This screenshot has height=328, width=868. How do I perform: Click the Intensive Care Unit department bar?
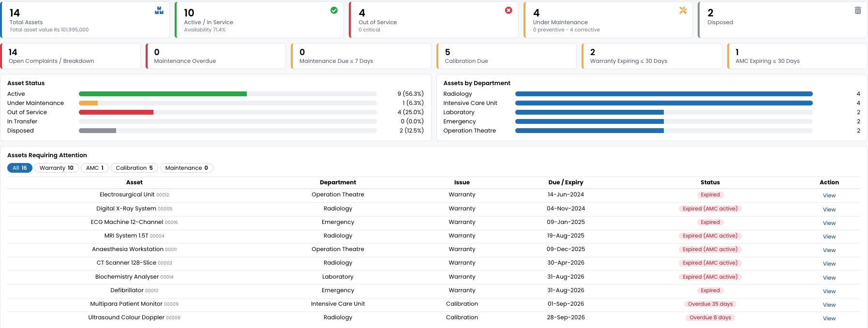click(x=664, y=103)
